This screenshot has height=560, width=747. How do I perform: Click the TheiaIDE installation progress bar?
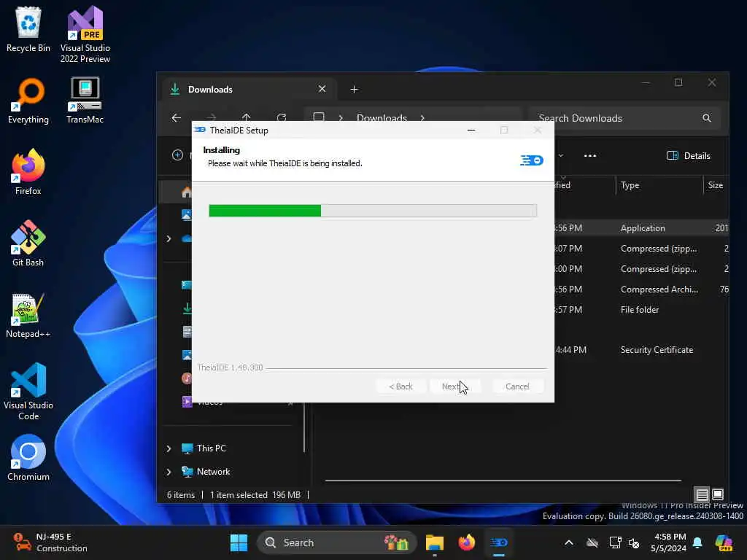point(373,211)
